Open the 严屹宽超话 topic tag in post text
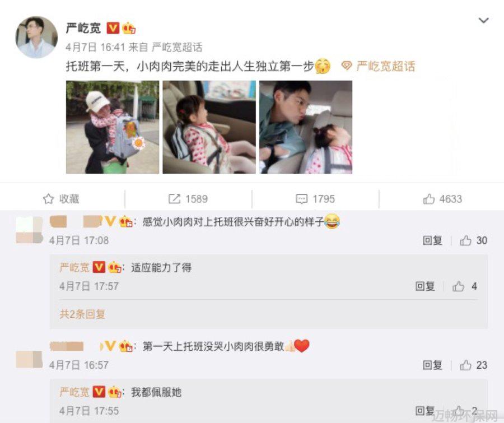 [x=379, y=66]
